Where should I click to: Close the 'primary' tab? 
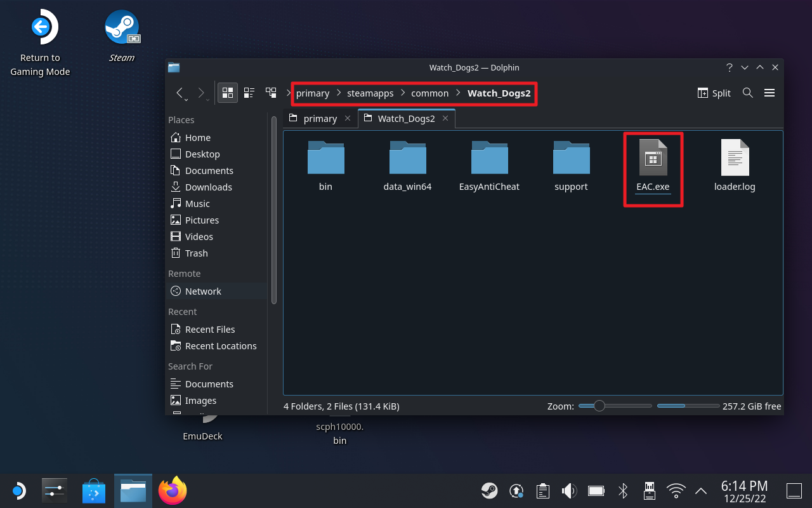348,118
